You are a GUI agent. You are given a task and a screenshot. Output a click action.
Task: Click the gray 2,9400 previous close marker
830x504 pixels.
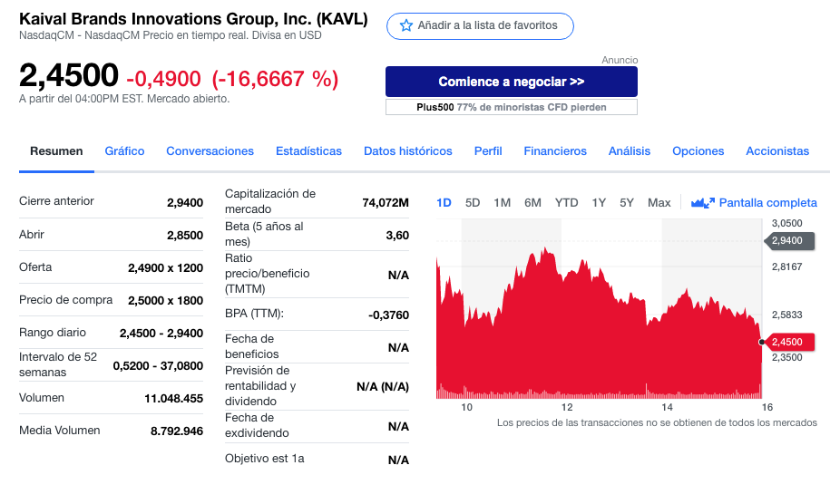click(x=788, y=240)
